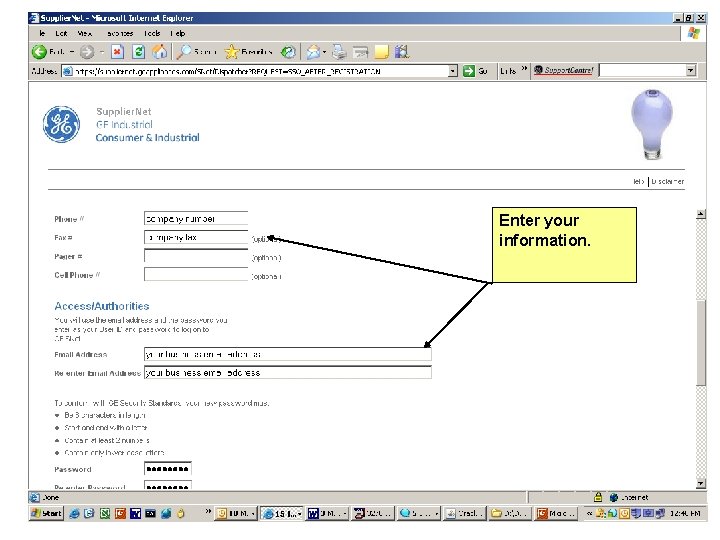Viewport: 720px width, 540px height.
Task: Click into the Password field
Action: click(x=168, y=469)
